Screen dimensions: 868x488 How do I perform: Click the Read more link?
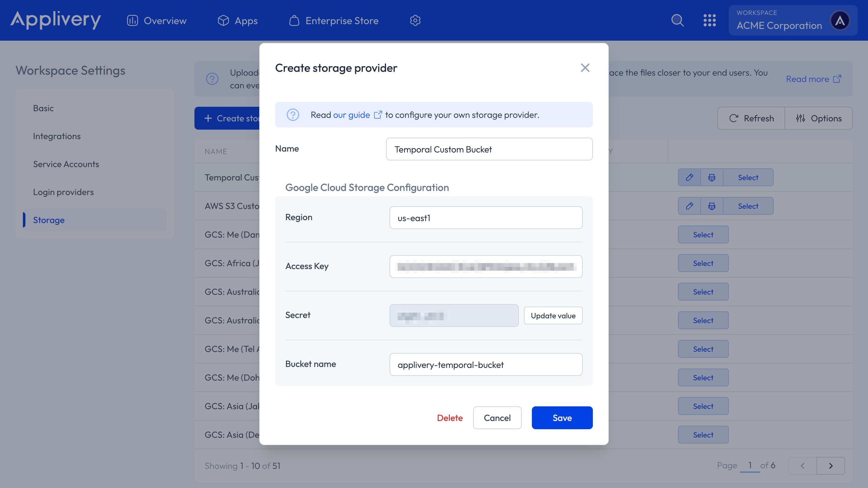(x=808, y=79)
